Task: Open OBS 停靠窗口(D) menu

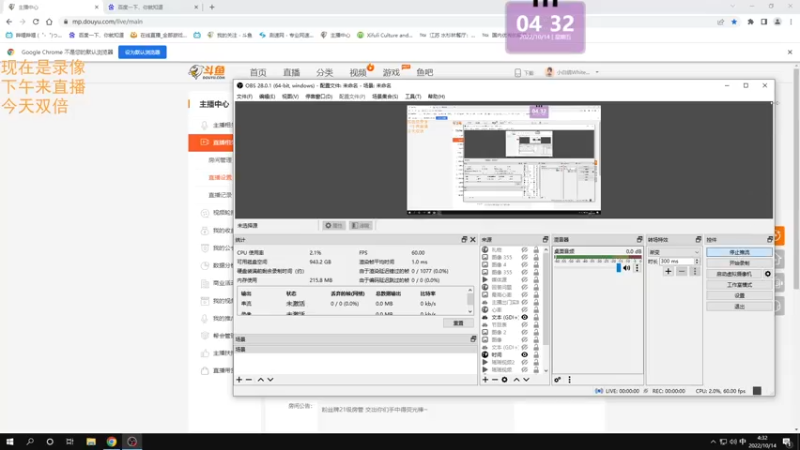Action: [319, 96]
